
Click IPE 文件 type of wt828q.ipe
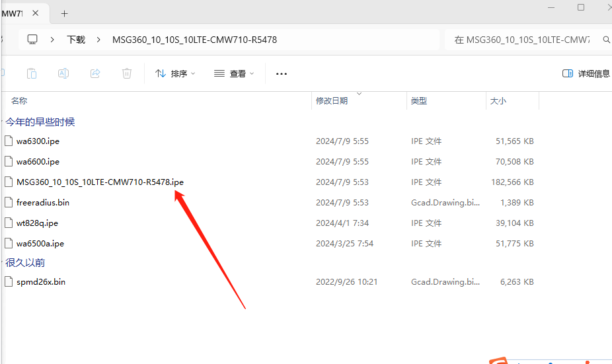(426, 223)
